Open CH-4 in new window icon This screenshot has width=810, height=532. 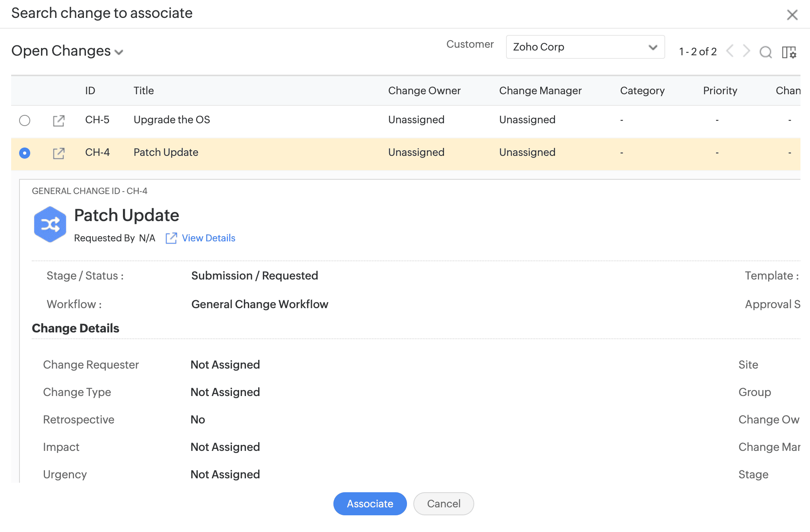pyautogui.click(x=58, y=153)
